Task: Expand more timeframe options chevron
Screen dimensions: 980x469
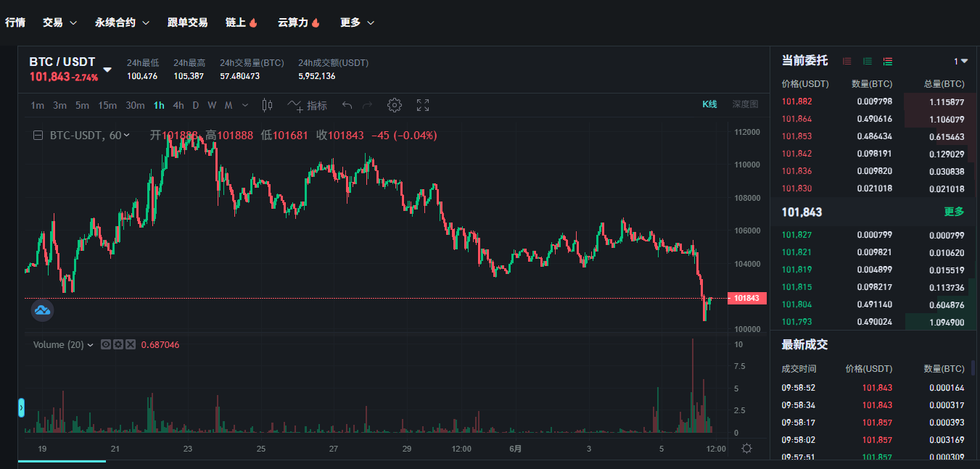Action: tap(244, 105)
